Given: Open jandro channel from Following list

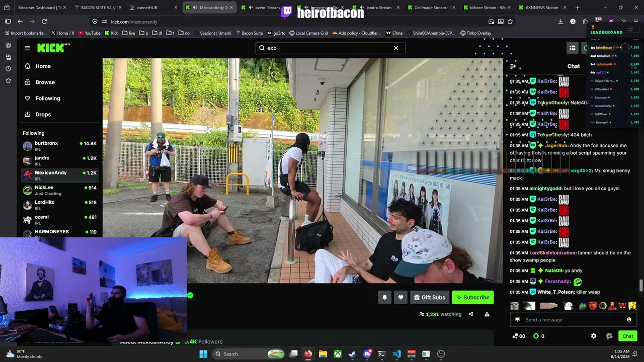Looking at the screenshot, I should [60, 160].
